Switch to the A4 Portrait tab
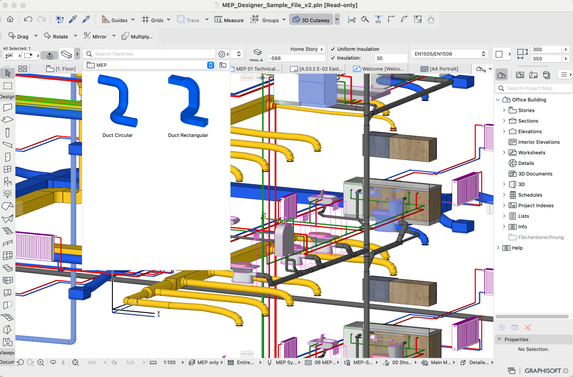 440,69
